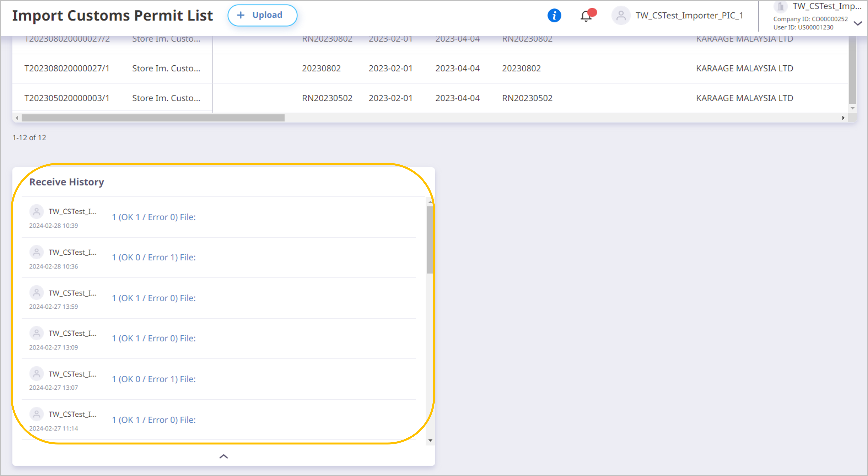
Task: Open the notifications bell
Action: pyautogui.click(x=587, y=16)
